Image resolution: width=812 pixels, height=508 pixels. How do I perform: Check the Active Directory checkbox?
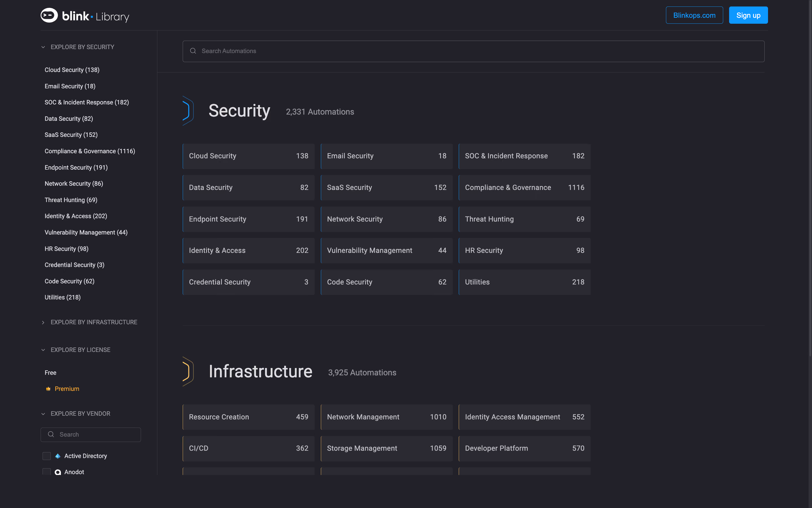tap(47, 456)
